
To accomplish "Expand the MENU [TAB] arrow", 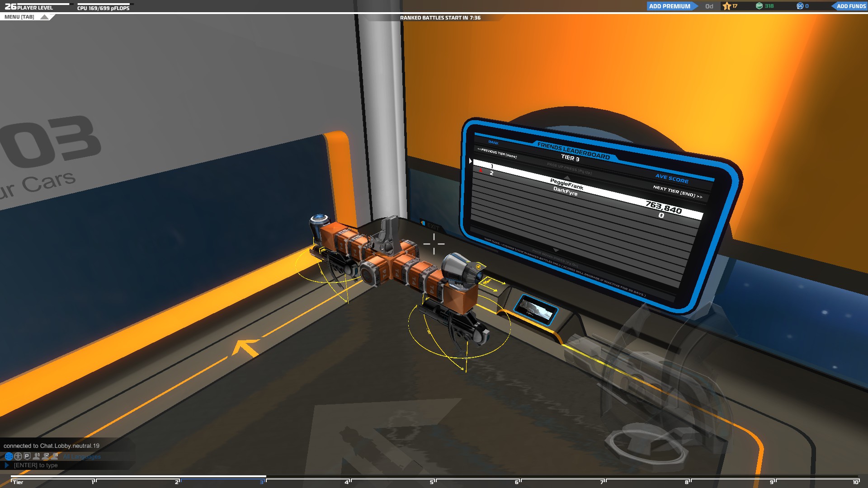I will [x=44, y=17].
